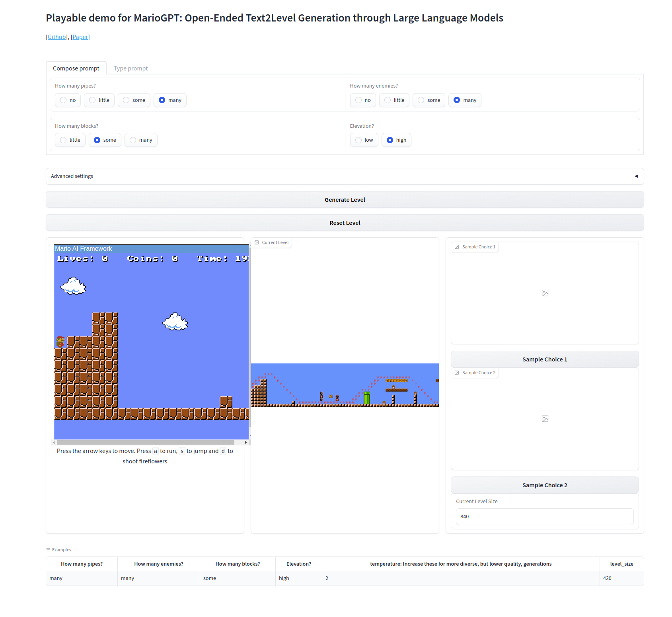Click the Mario character in the game
672x617 pixels.
point(60,342)
